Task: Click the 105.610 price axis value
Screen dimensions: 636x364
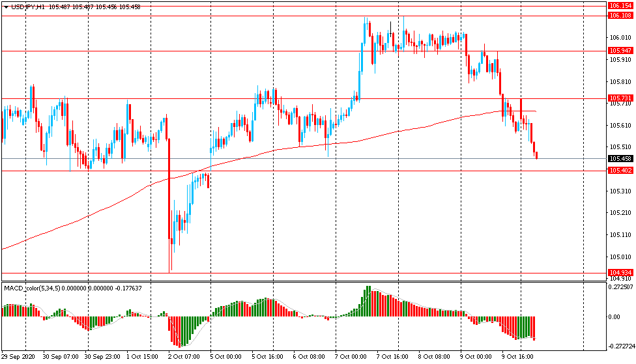Action: 620,126
